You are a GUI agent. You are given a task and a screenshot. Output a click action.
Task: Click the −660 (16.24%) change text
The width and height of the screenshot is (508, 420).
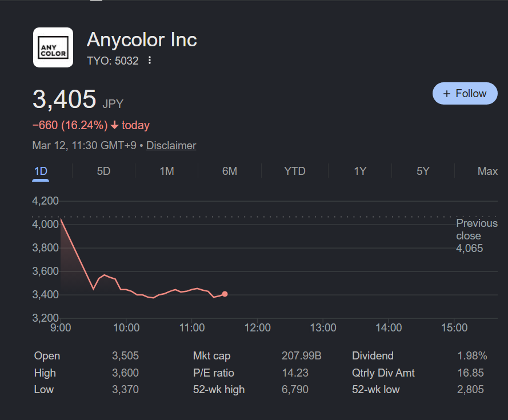coord(70,125)
